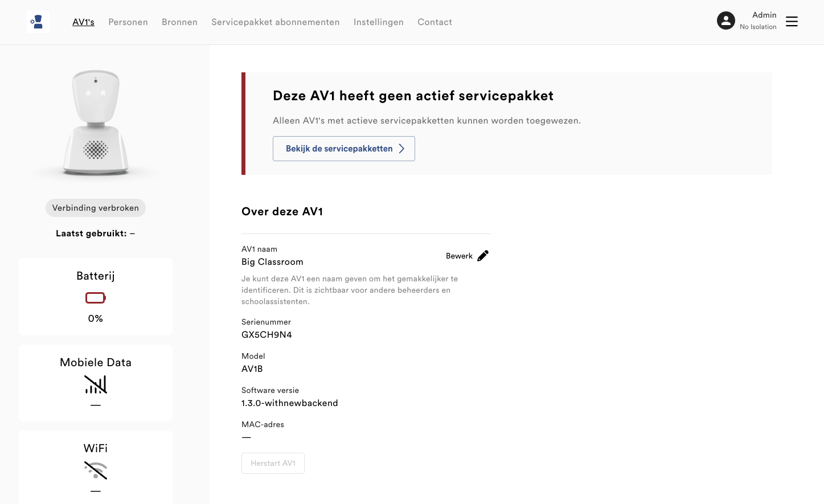This screenshot has width=824, height=504.
Task: Open the AV1's navigation tab
Action: click(x=83, y=22)
